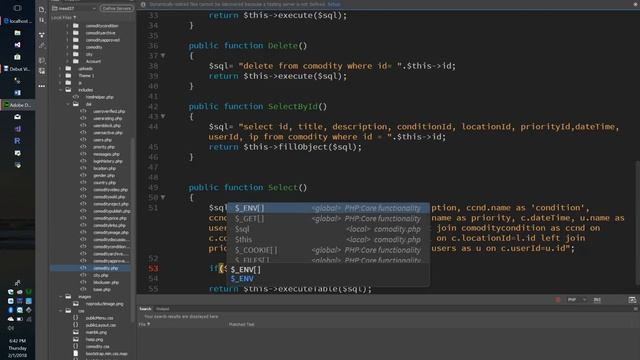Screen dimensions: 640x360
Task: Click the red error indicator in status bar
Action: (558, 300)
